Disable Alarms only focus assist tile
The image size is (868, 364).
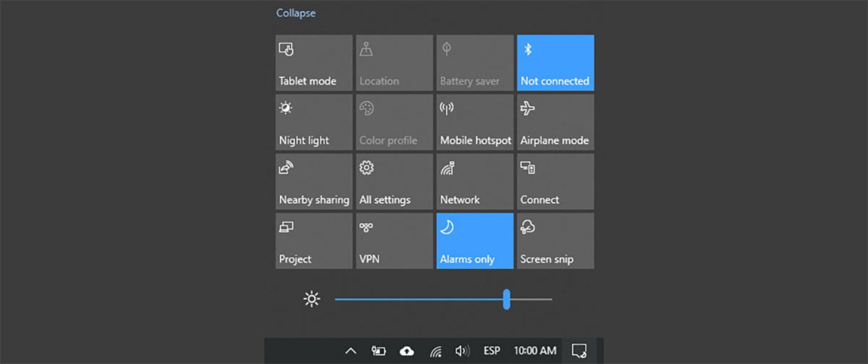(x=475, y=241)
